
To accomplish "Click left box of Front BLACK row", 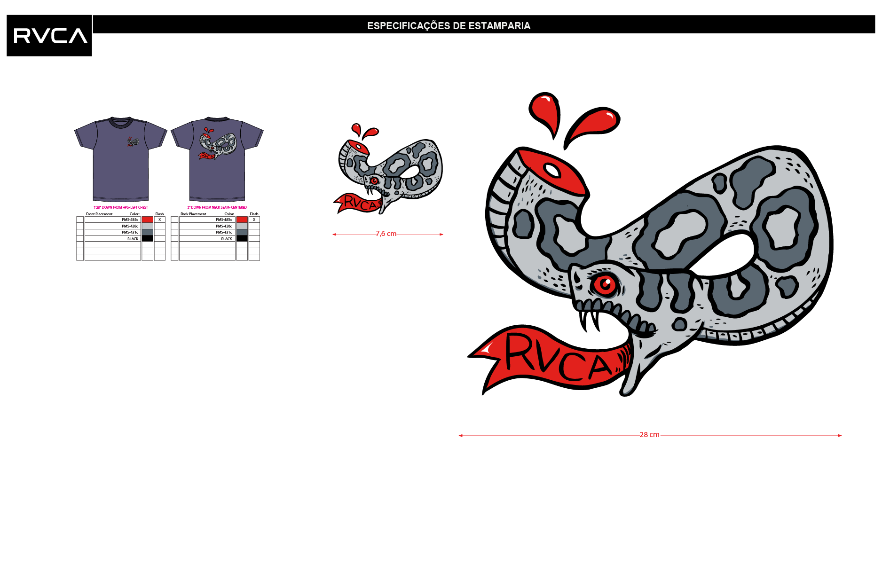I will (80, 239).
